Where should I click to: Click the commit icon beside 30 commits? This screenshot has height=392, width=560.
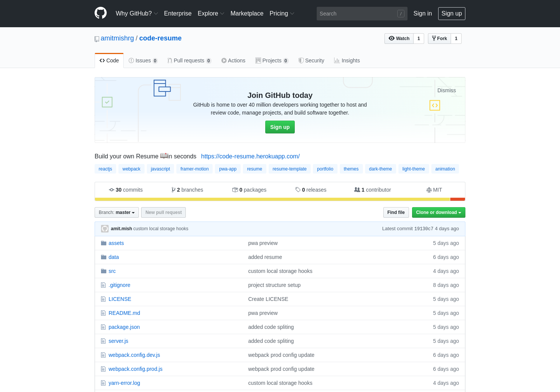tap(112, 190)
